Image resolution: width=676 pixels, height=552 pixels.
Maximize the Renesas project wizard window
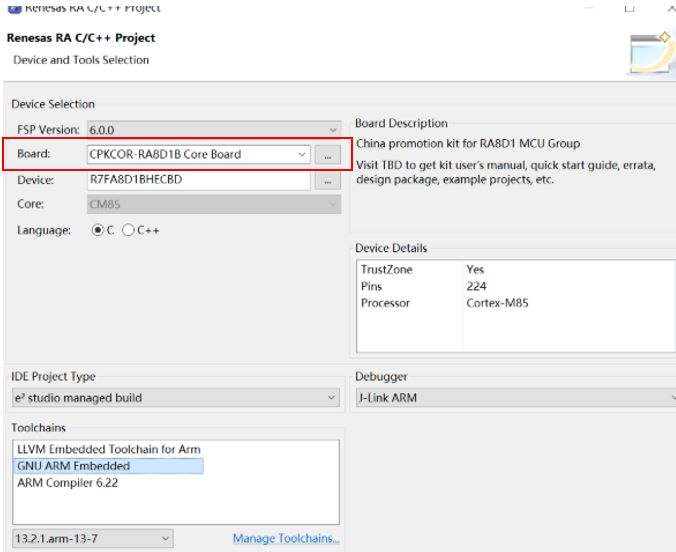(x=629, y=8)
